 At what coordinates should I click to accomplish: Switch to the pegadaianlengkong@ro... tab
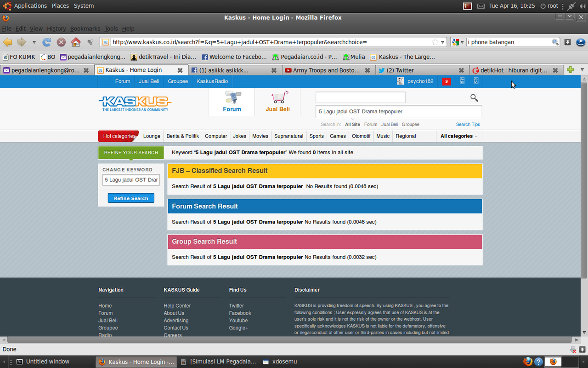click(x=41, y=70)
